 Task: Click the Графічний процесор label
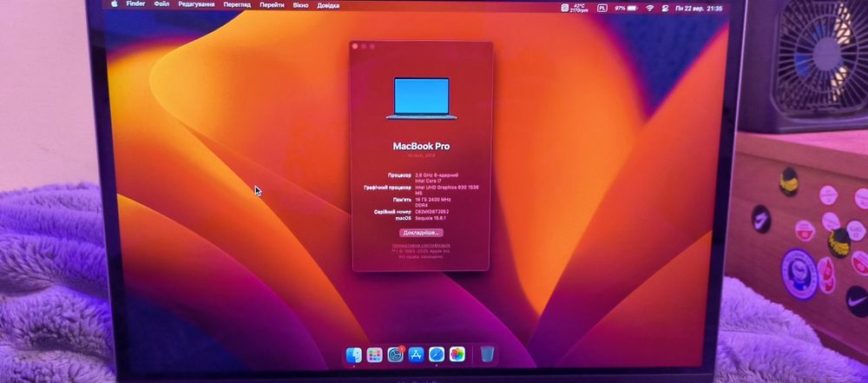[x=387, y=188]
